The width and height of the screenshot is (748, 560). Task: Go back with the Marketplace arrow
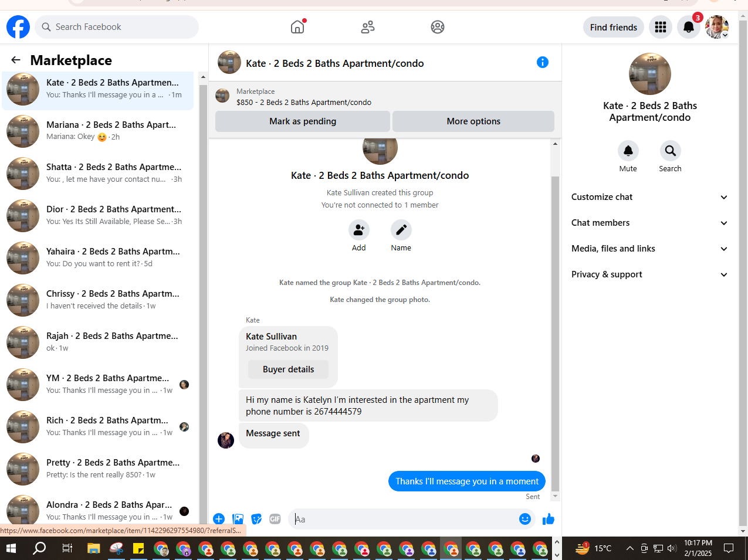click(16, 60)
